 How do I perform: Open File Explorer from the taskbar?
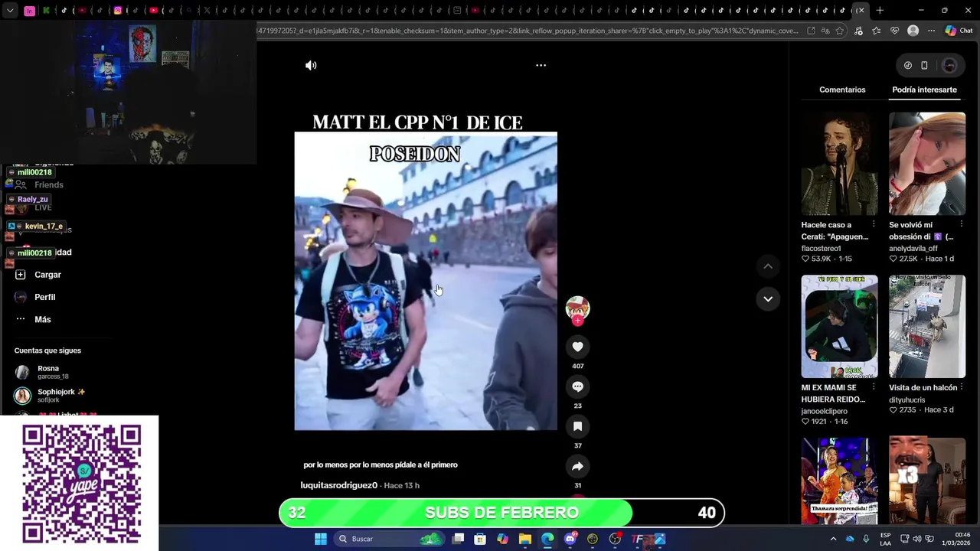tap(525, 539)
